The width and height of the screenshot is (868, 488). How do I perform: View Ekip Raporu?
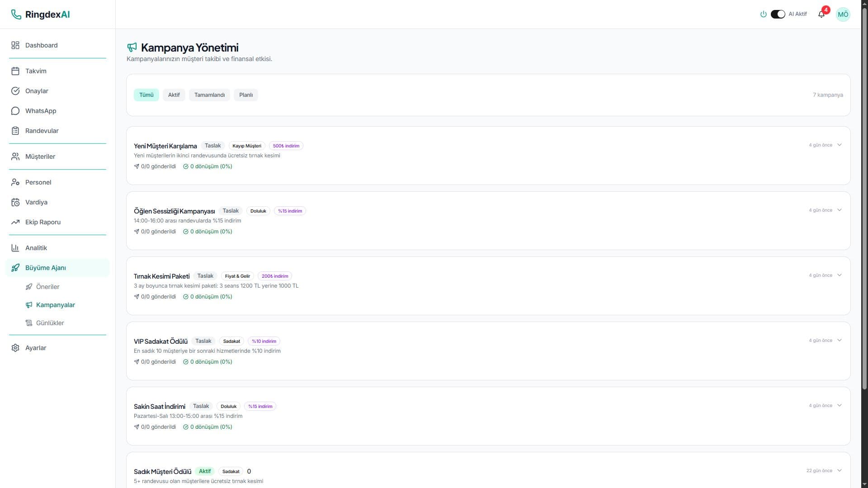point(57,222)
